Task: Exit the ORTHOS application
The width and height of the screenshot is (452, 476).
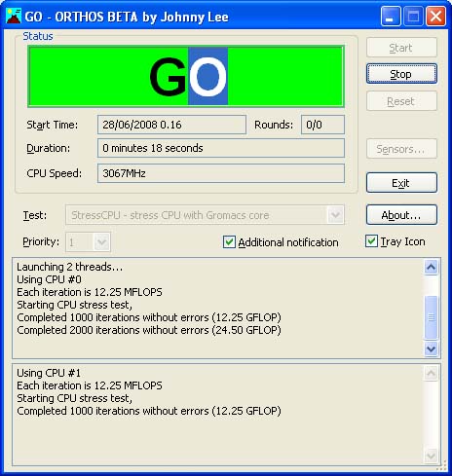Action: pos(401,183)
